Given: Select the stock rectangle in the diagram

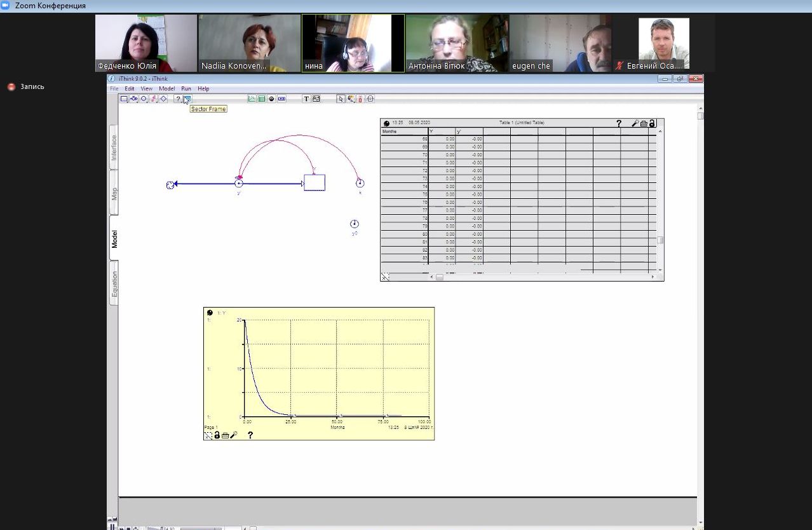Looking at the screenshot, I should (315, 183).
